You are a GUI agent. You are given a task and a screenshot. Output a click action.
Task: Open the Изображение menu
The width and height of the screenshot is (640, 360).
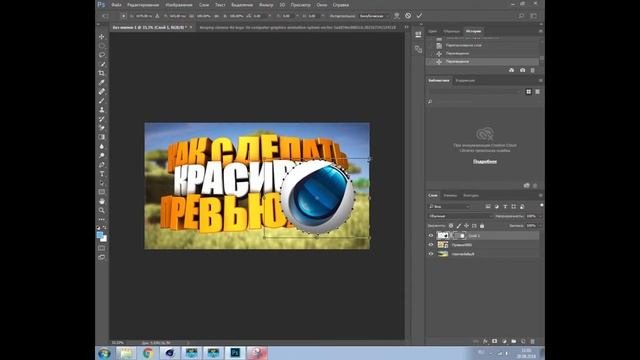(179, 5)
